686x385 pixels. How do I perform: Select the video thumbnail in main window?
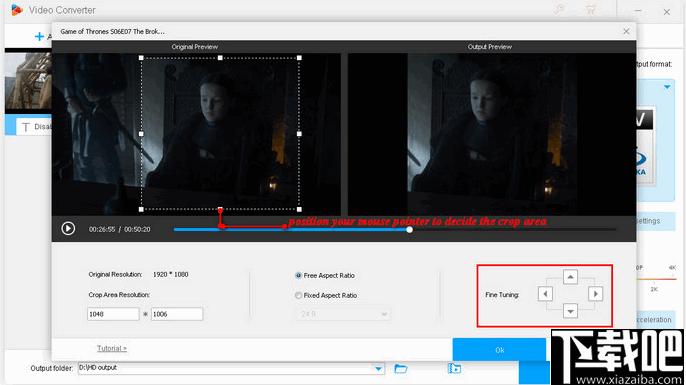(28, 81)
